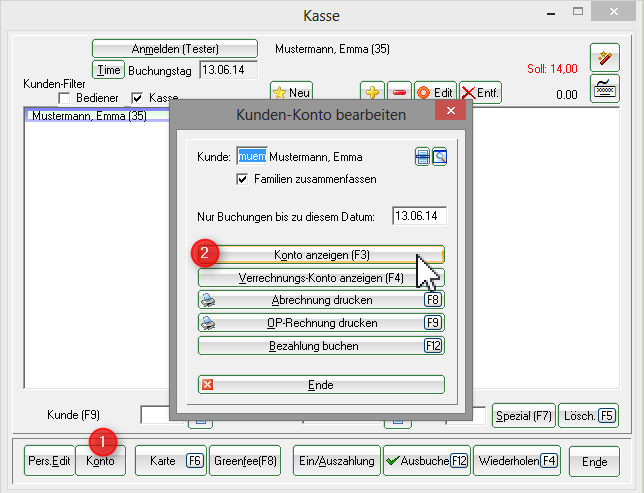This screenshot has width=644, height=493.
Task: Click the Konto button in bottom bar
Action: tap(100, 461)
